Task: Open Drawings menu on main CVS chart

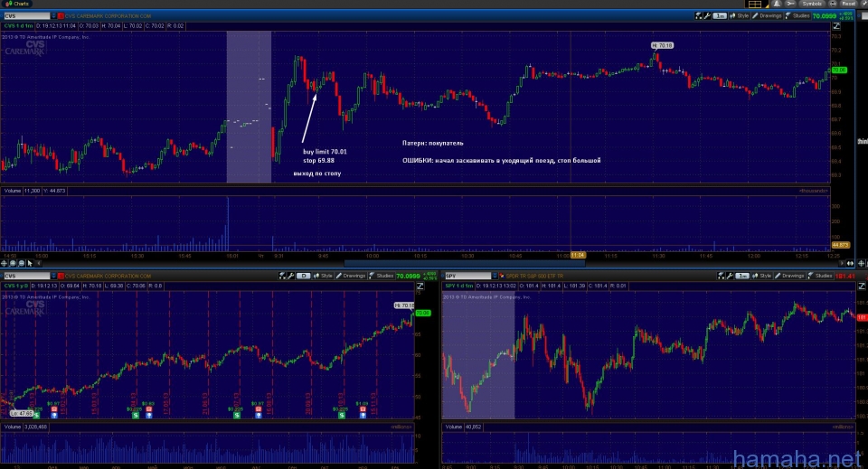Action: tap(767, 16)
